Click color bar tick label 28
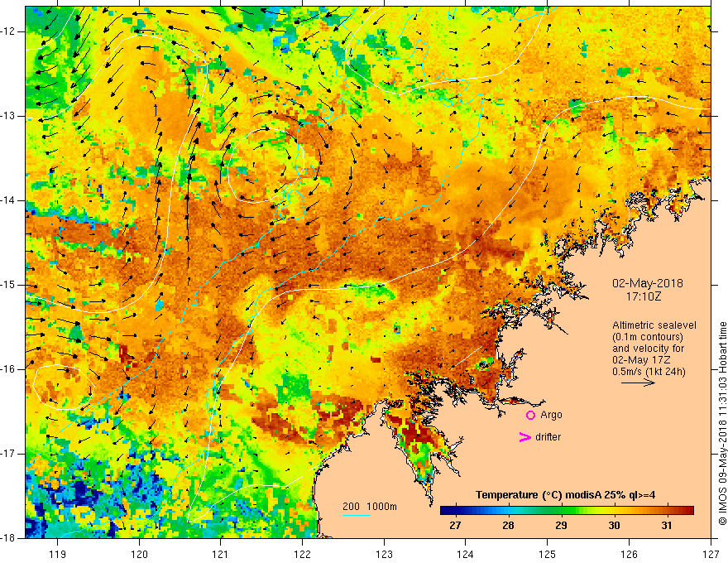728x563 pixels. (x=508, y=526)
